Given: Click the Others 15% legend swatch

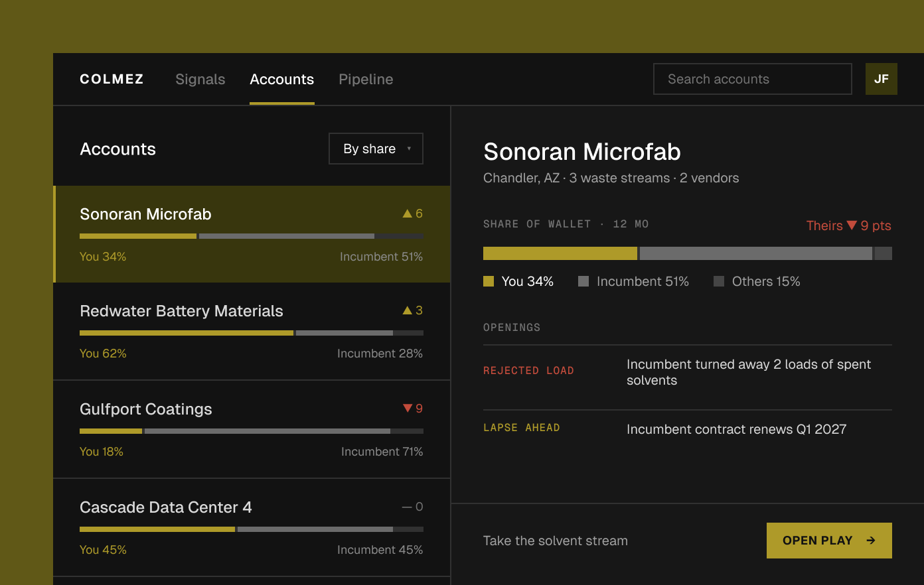Looking at the screenshot, I should [719, 281].
